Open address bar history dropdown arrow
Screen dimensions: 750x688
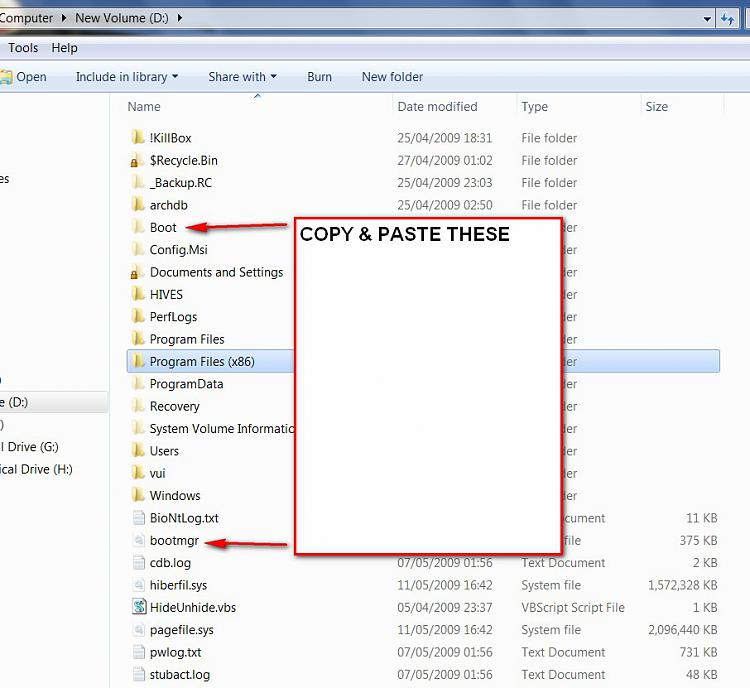click(707, 19)
